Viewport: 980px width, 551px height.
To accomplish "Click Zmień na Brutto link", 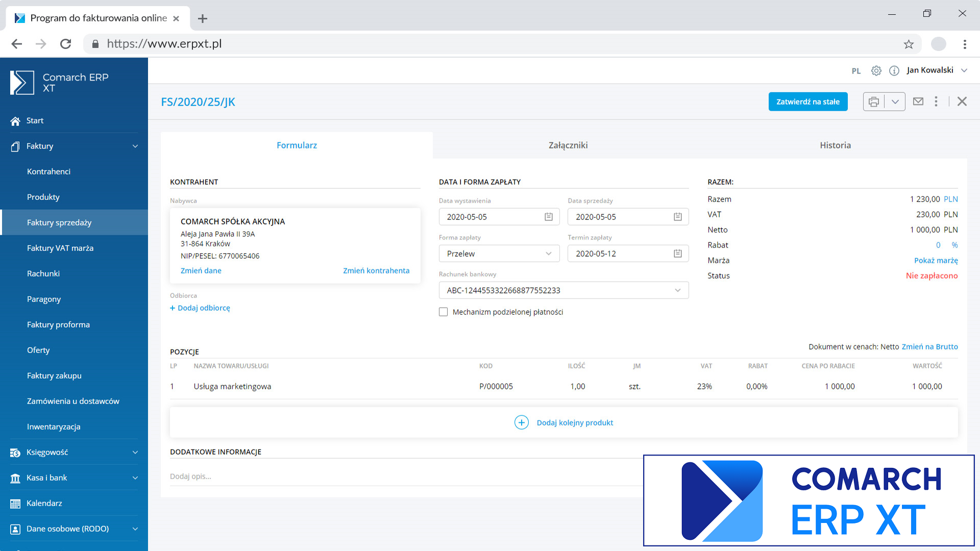I will tap(929, 346).
